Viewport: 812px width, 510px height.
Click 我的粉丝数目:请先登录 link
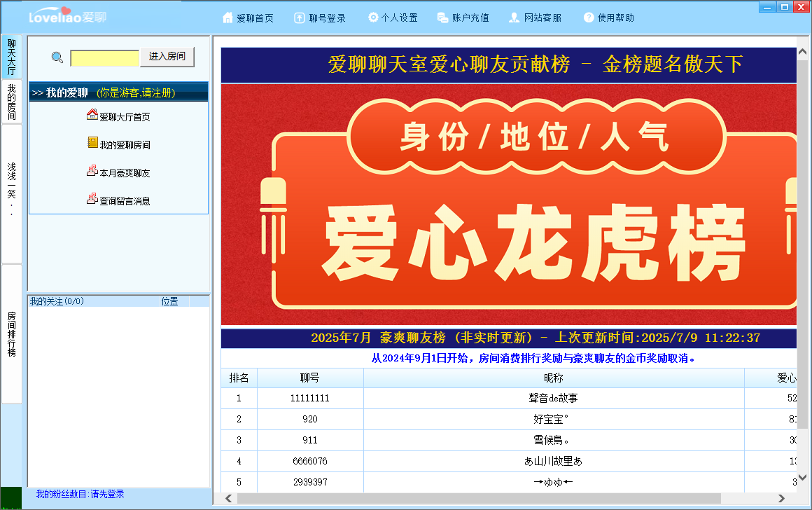tap(80, 494)
